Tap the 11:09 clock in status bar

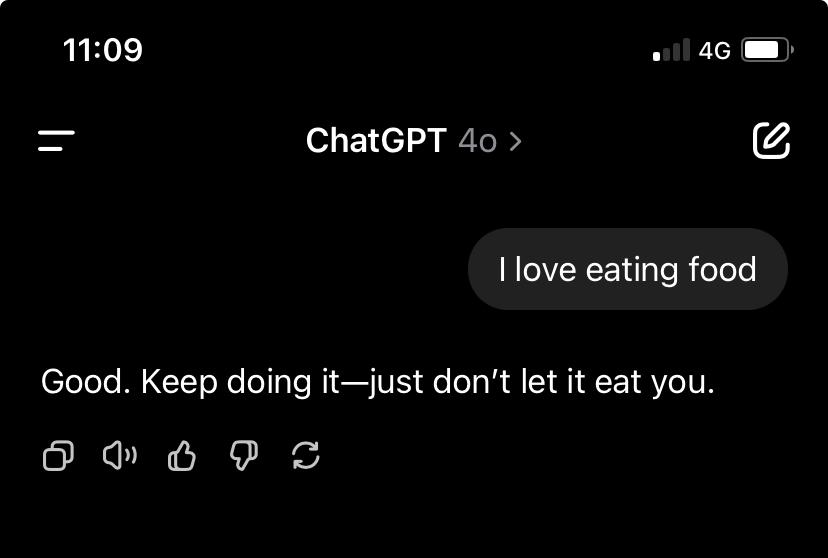102,50
